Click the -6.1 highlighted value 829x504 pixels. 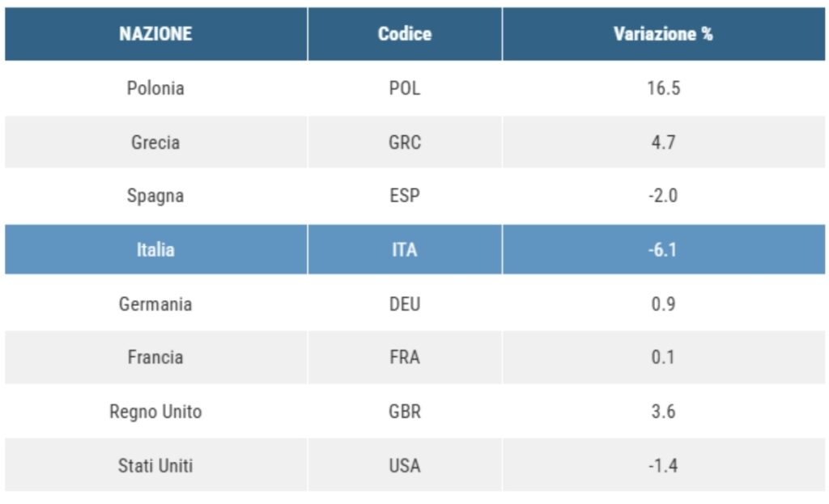click(664, 249)
